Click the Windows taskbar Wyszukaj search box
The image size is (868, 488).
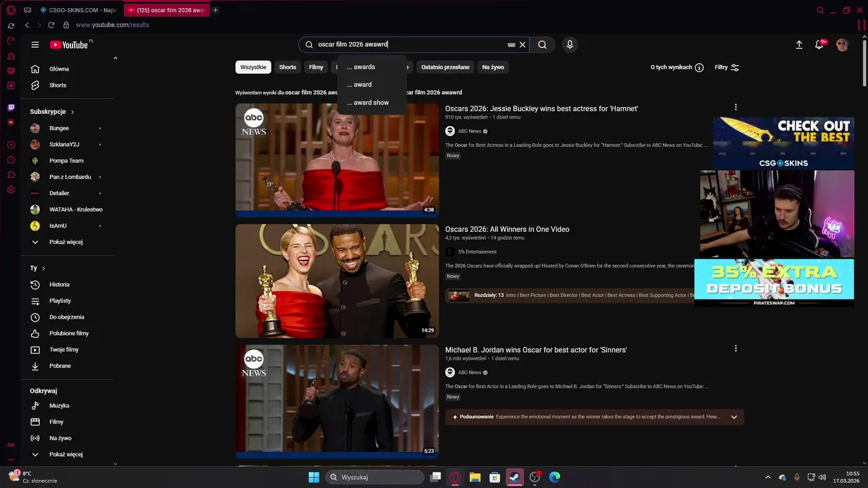click(374, 477)
